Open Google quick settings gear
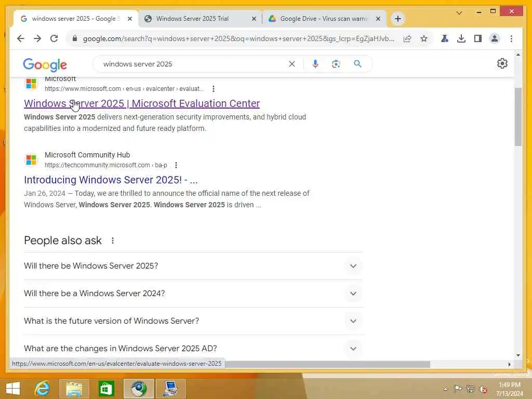This screenshot has width=532, height=399. click(502, 63)
